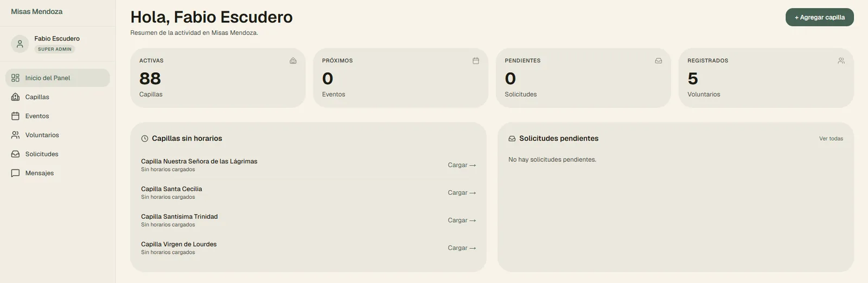This screenshot has width=868, height=283.
Task: Click the PENDIENTES card label
Action: click(522, 61)
